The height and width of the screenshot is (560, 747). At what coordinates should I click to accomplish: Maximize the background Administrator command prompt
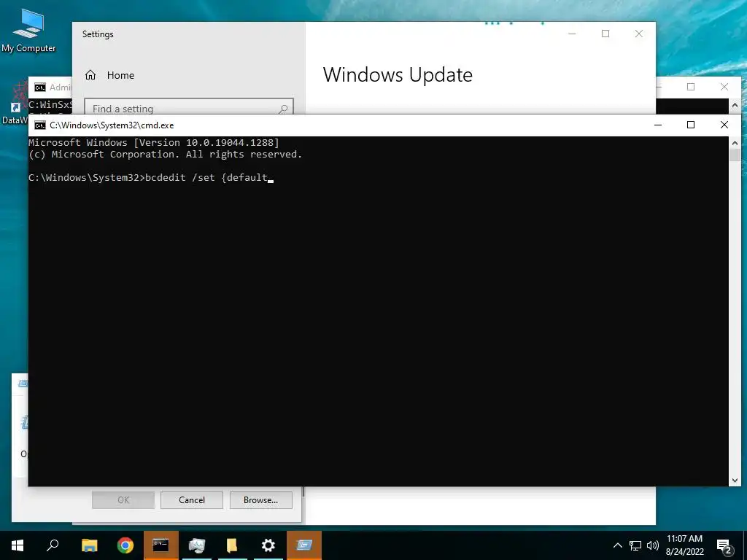[x=691, y=87]
